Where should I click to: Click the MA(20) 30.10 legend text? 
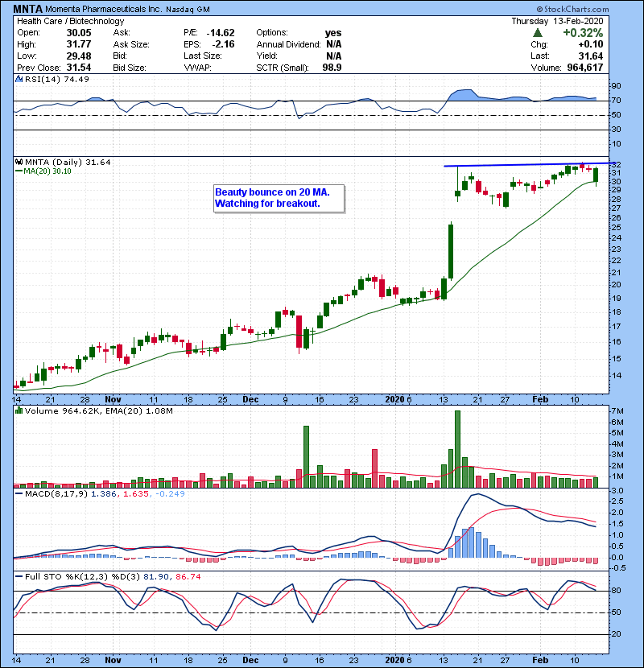[x=47, y=171]
